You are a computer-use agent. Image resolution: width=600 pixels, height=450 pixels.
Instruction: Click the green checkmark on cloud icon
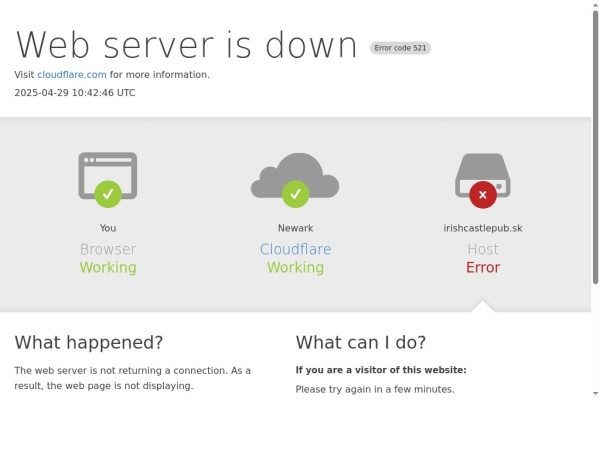pyautogui.click(x=295, y=194)
